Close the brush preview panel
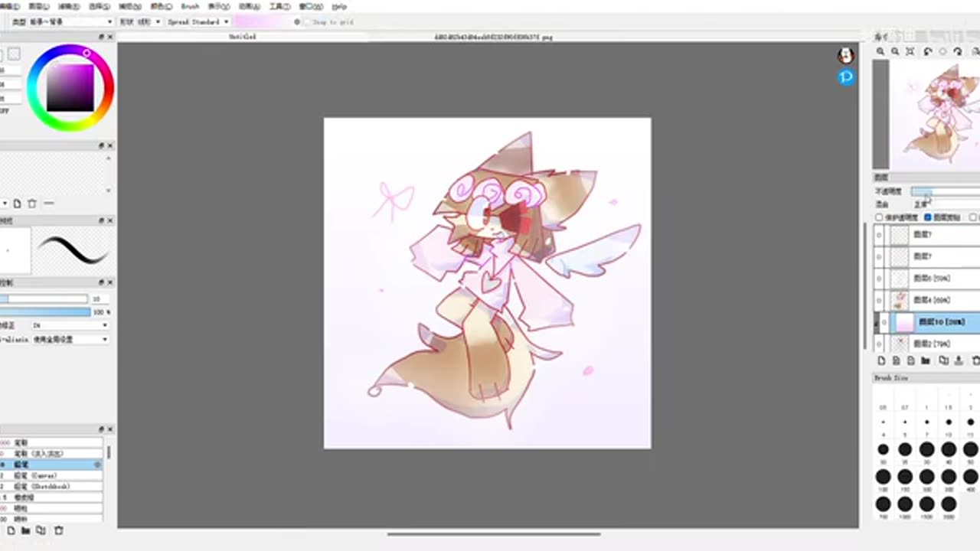Image resolution: width=980 pixels, height=551 pixels. click(110, 220)
